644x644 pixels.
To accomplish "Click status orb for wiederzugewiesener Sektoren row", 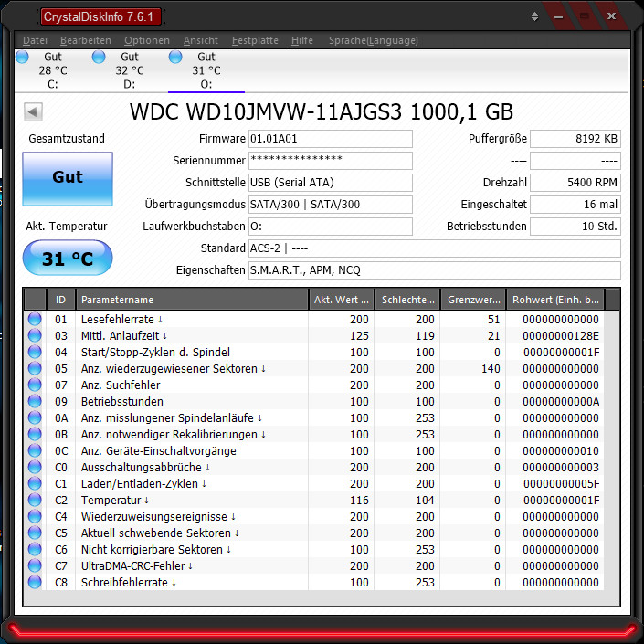I will click(x=35, y=368).
